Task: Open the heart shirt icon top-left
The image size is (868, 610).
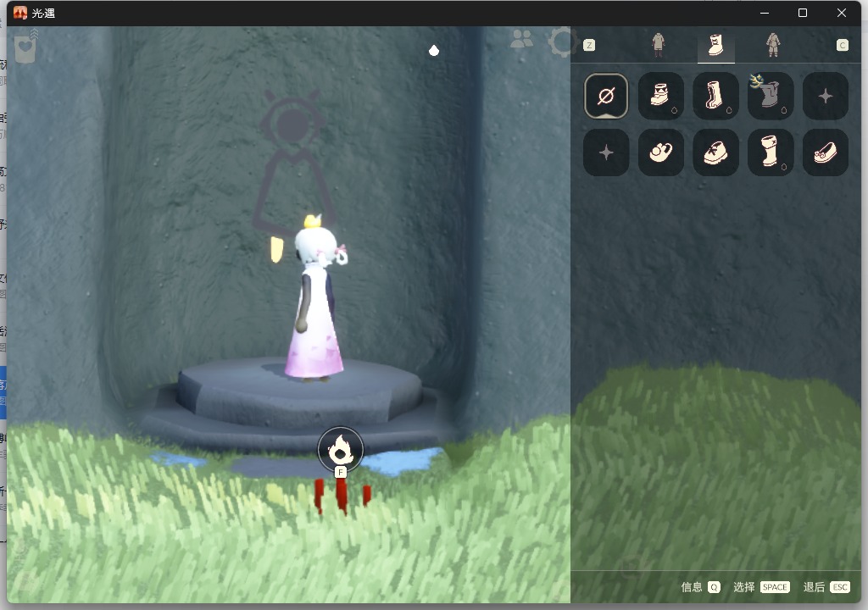Action: [x=25, y=48]
